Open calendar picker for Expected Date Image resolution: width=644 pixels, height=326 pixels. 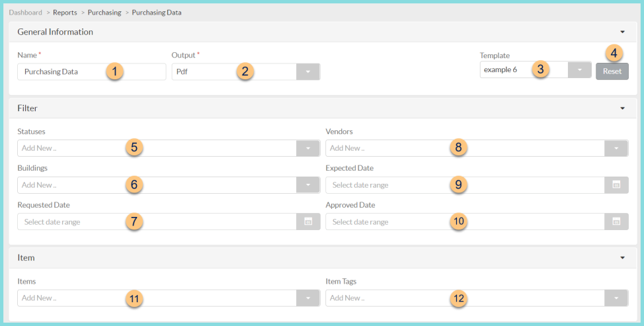pyautogui.click(x=616, y=185)
